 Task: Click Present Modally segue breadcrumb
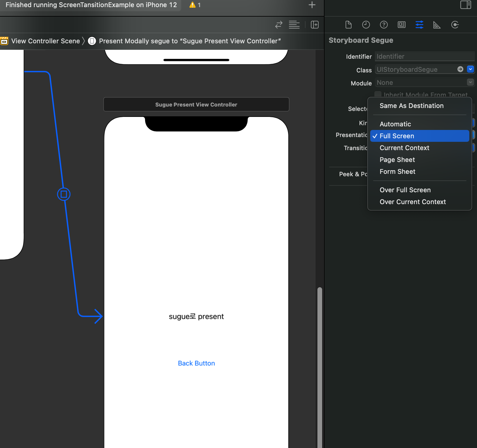tap(190, 41)
